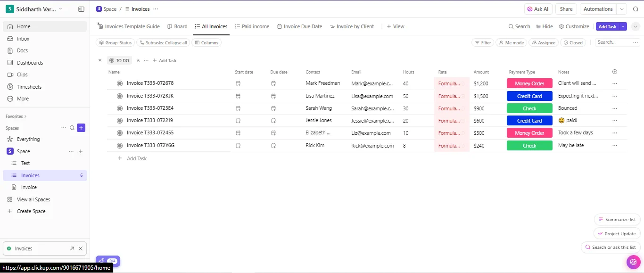
Task: Open the Test list
Action: 45,163
